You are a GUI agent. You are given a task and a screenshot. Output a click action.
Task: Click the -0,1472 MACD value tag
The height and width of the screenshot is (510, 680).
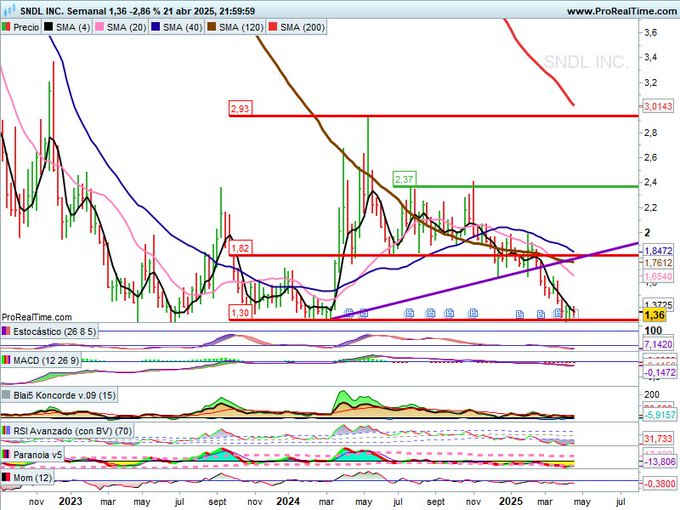(659, 373)
